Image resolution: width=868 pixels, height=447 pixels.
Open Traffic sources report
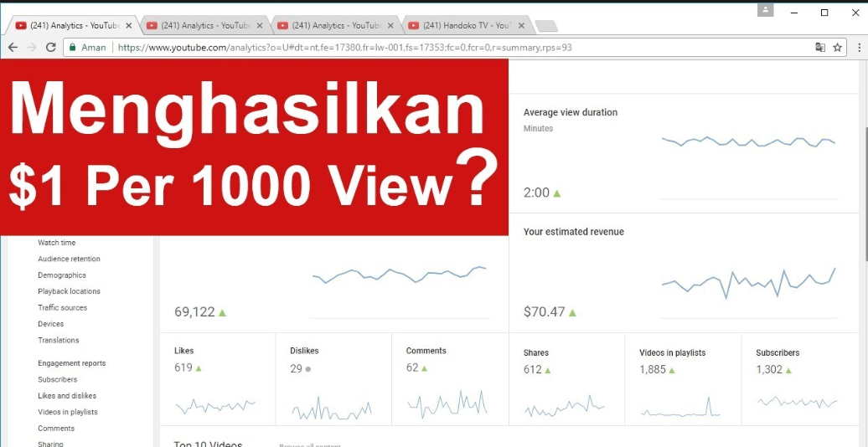[63, 307]
